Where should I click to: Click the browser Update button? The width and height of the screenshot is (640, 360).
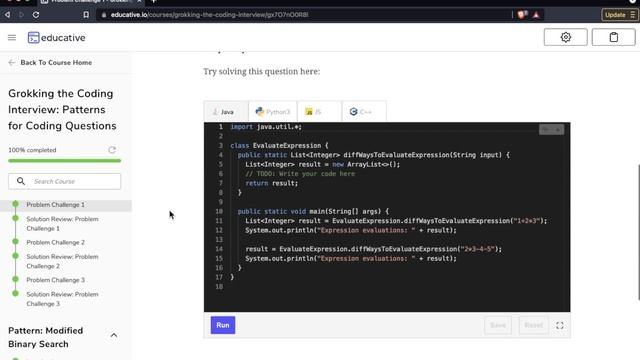tap(619, 15)
